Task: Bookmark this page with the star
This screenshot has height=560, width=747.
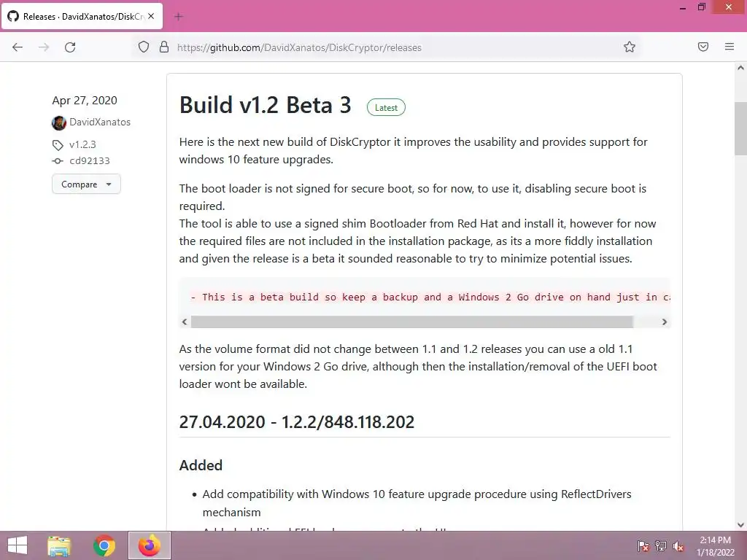Action: (630, 47)
